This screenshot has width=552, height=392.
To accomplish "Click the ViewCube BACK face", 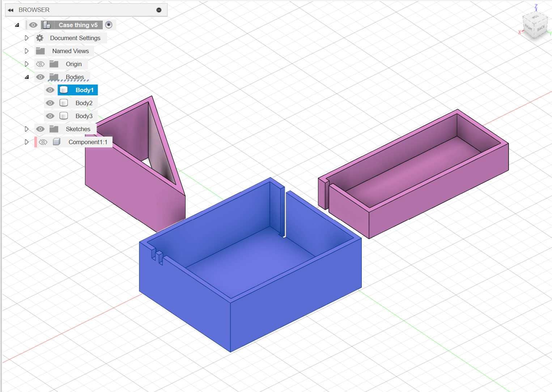I will [541, 29].
